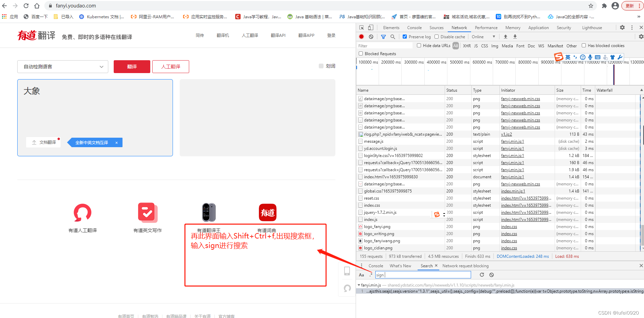Stop recording the network log
The height and width of the screenshot is (318, 644).
pos(361,37)
